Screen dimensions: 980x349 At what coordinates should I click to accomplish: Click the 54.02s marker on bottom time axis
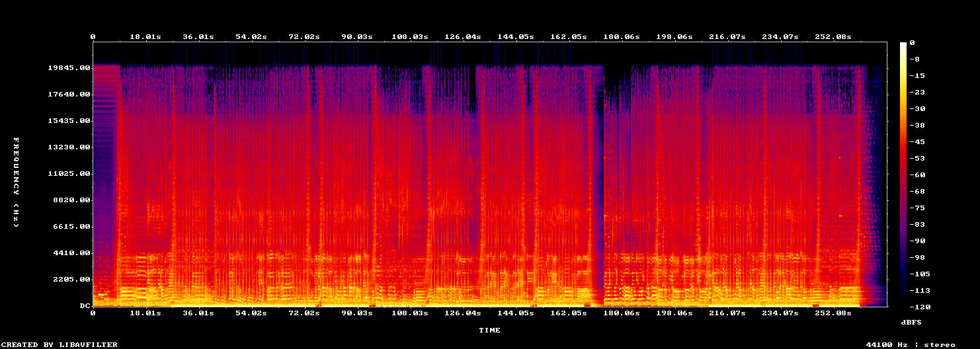coord(251,313)
